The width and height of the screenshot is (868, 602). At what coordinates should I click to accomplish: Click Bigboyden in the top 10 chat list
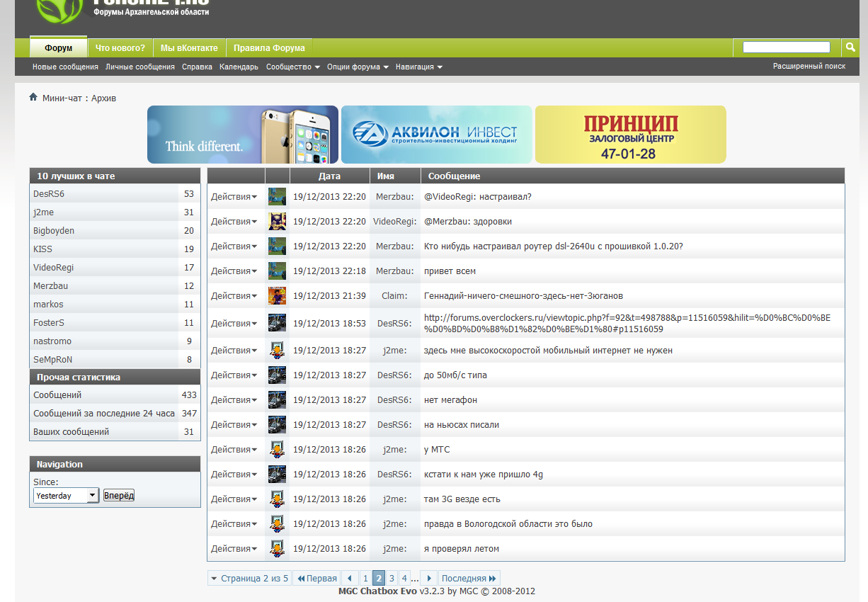coord(54,230)
